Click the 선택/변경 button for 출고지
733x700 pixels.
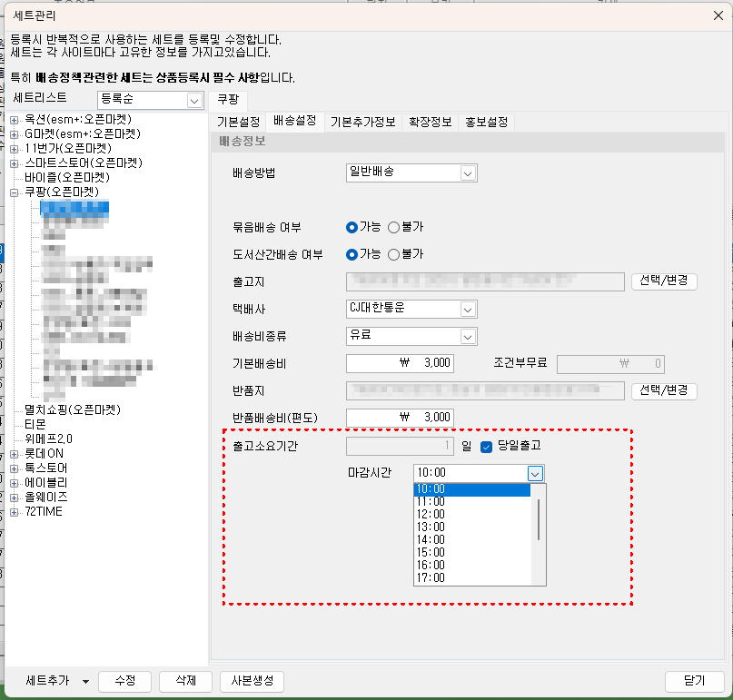pyautogui.click(x=664, y=281)
